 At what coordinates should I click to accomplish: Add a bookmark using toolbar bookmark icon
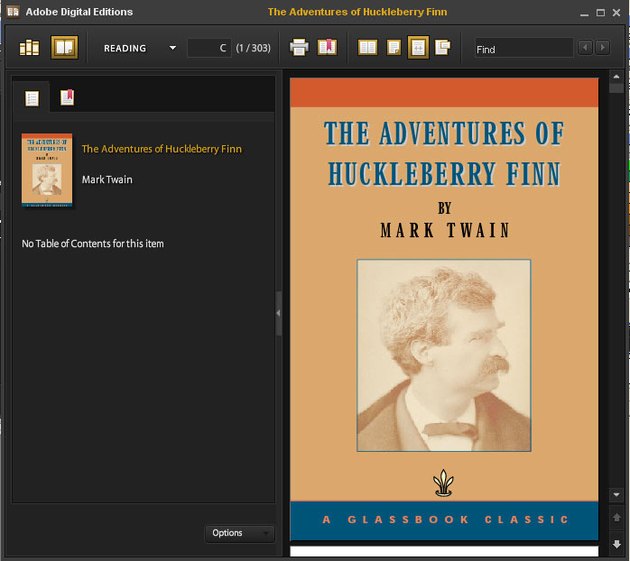327,47
